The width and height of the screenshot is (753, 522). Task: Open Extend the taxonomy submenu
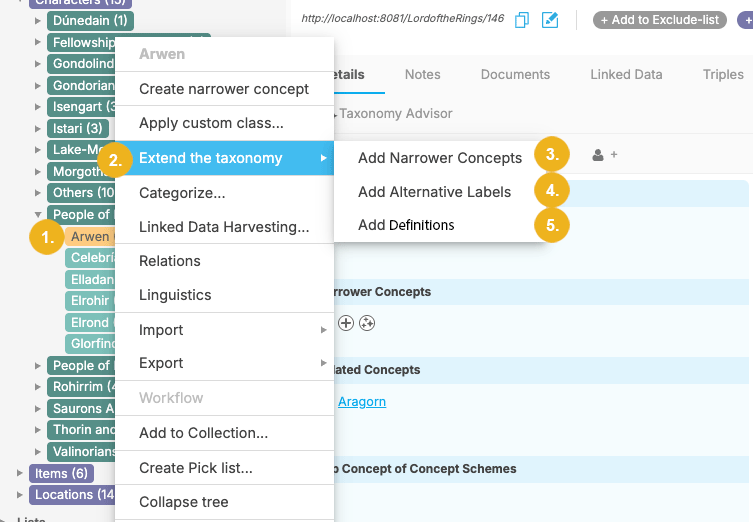224,158
